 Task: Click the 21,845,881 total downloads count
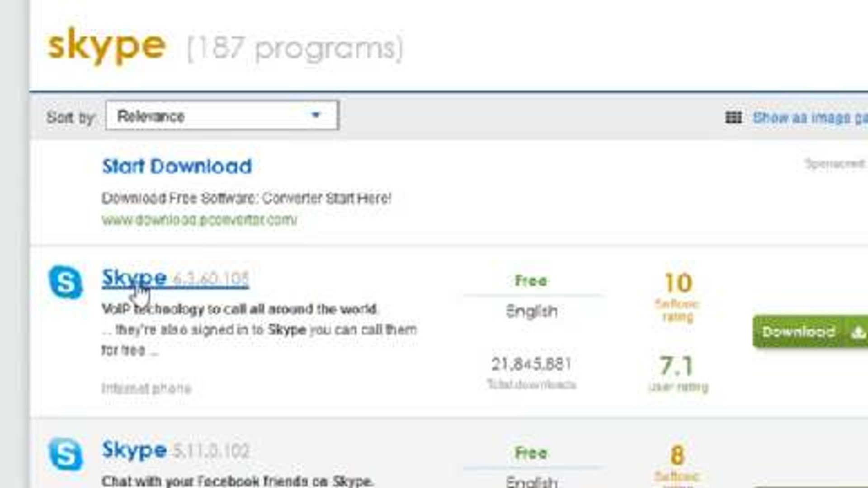point(531,364)
